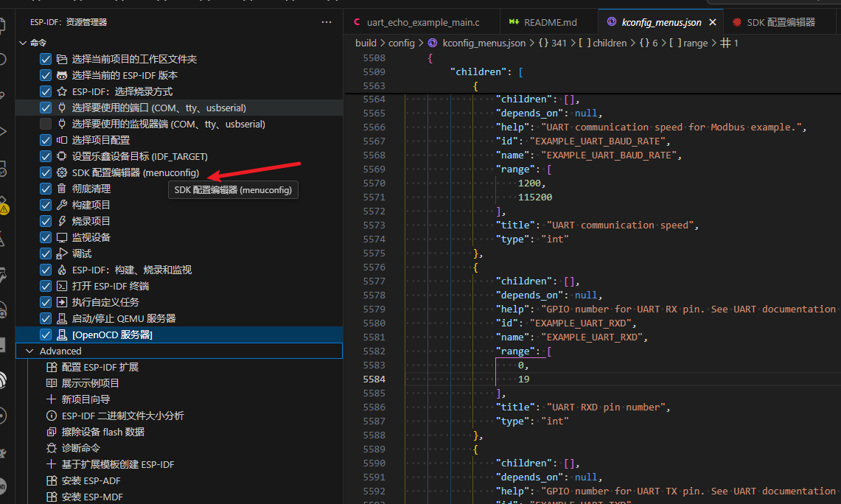The height and width of the screenshot is (504, 841).
Task: Click the flame icon for 构建、烧录和监视
Action: pos(62,270)
